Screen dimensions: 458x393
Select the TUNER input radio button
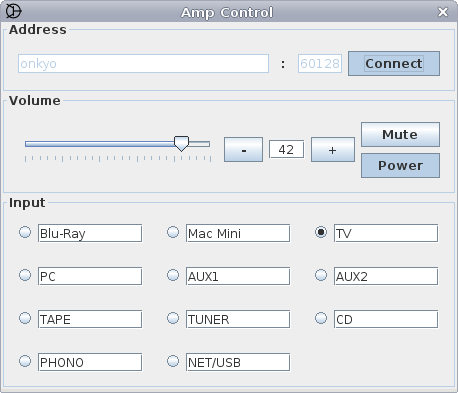coord(173,318)
